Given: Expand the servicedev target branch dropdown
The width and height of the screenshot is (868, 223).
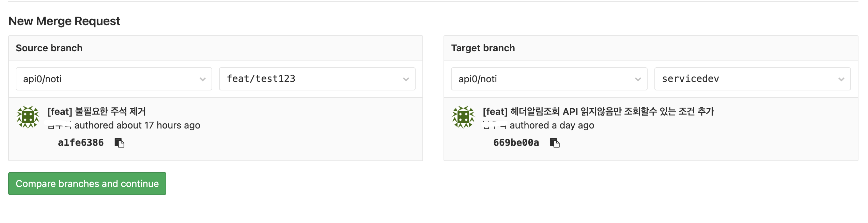Looking at the screenshot, I should point(752,79).
